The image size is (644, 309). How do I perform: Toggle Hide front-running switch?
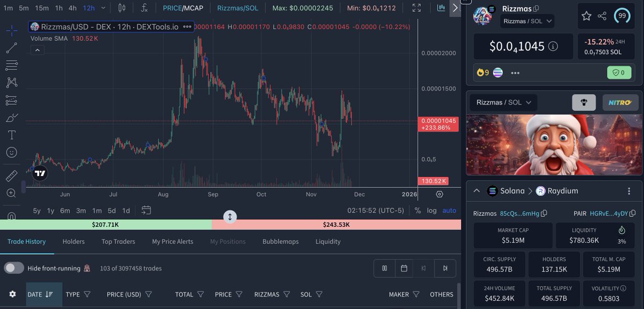14,268
